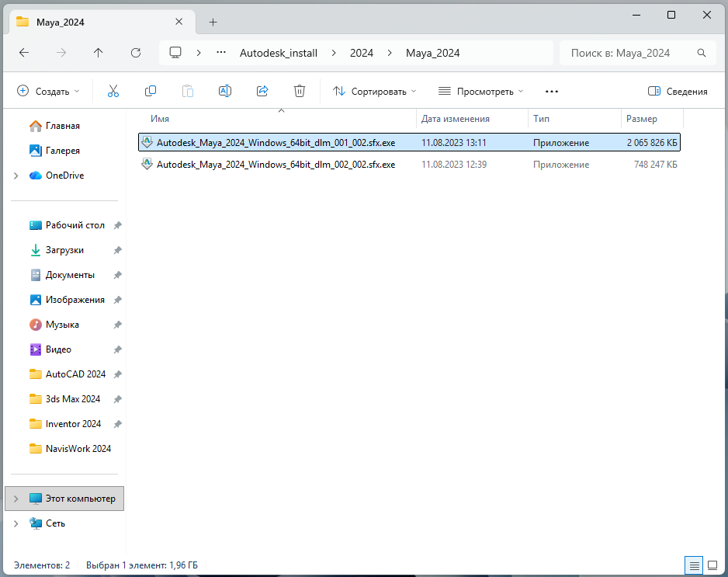Click the Share icon in toolbar
Screen dimensions: 728x577
[x=262, y=91]
